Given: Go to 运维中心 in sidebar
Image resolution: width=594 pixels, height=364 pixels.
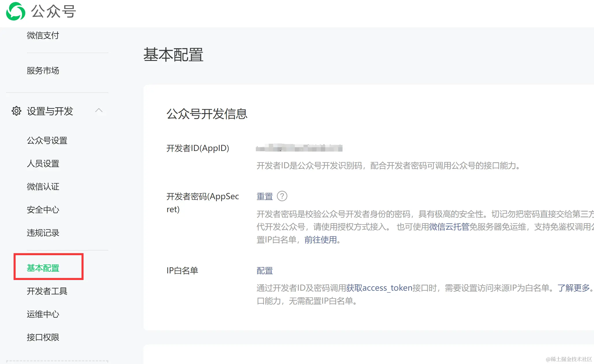Looking at the screenshot, I should tap(43, 314).
